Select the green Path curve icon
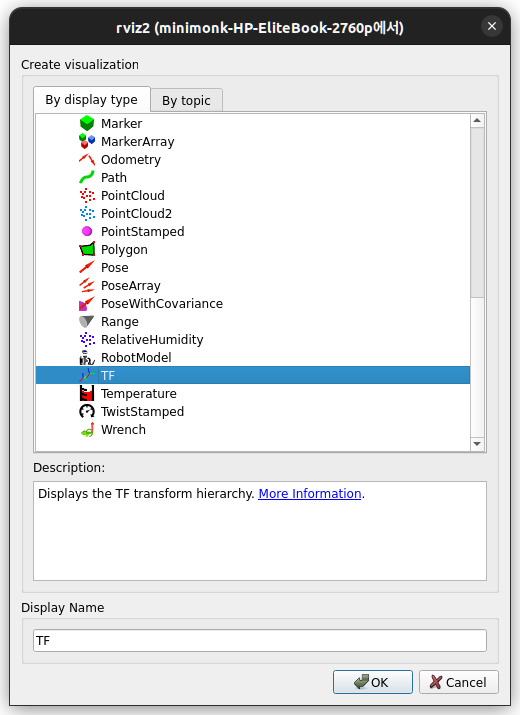This screenshot has width=520, height=715. 87,177
